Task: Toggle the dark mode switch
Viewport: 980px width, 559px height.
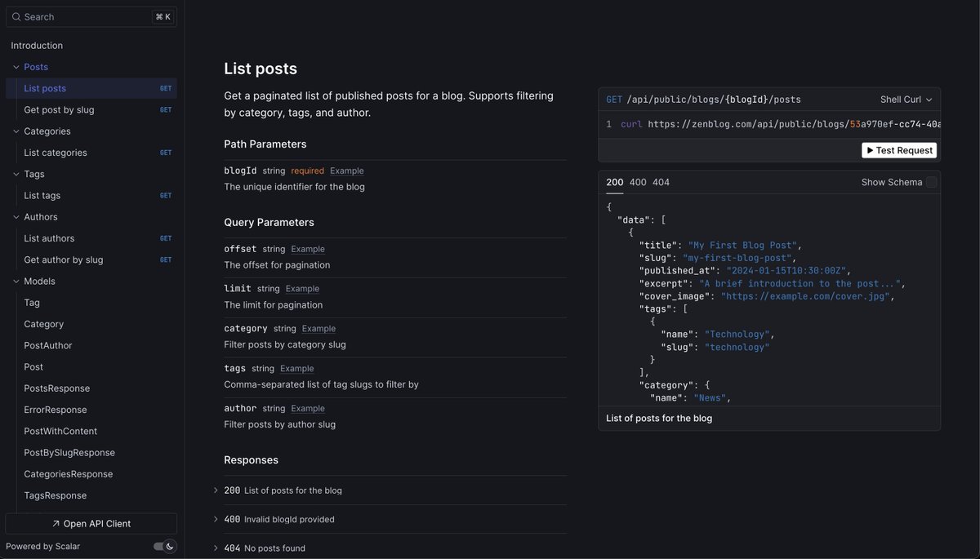Action: pyautogui.click(x=164, y=546)
